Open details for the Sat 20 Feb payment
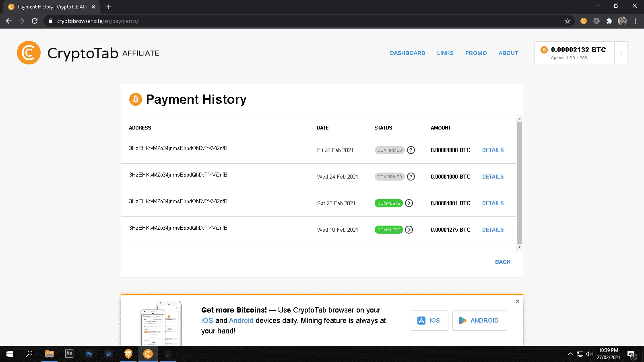Screen dimensions: 644x362 (x=493, y=203)
